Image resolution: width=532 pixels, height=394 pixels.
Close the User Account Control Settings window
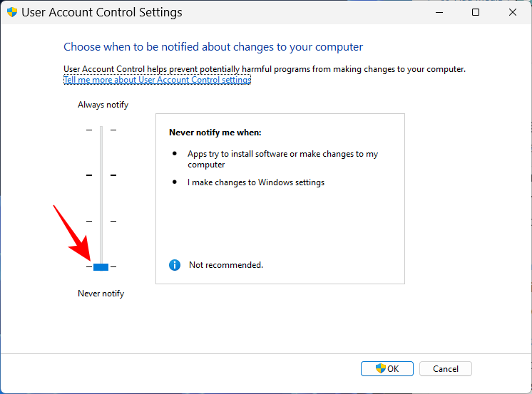(x=513, y=12)
